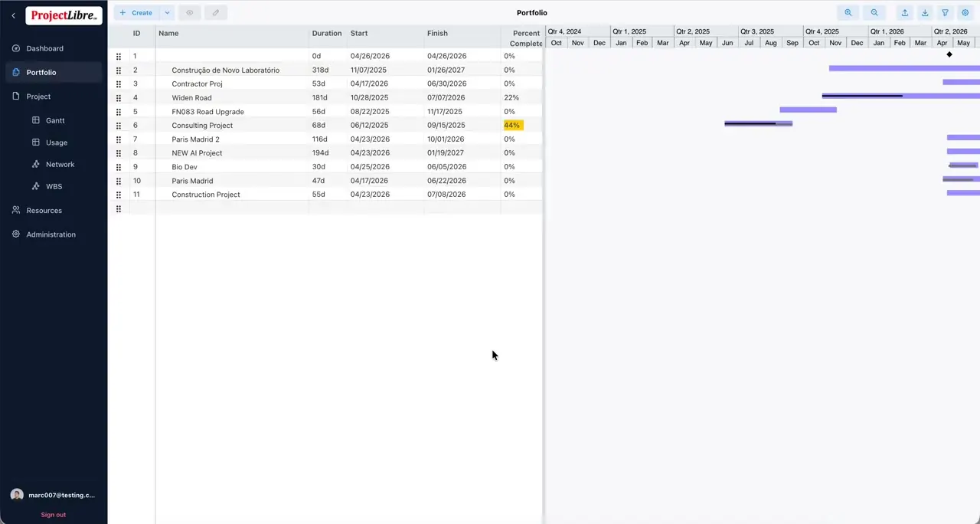
Task: Zoom in the Gantt timeline
Action: (848, 13)
